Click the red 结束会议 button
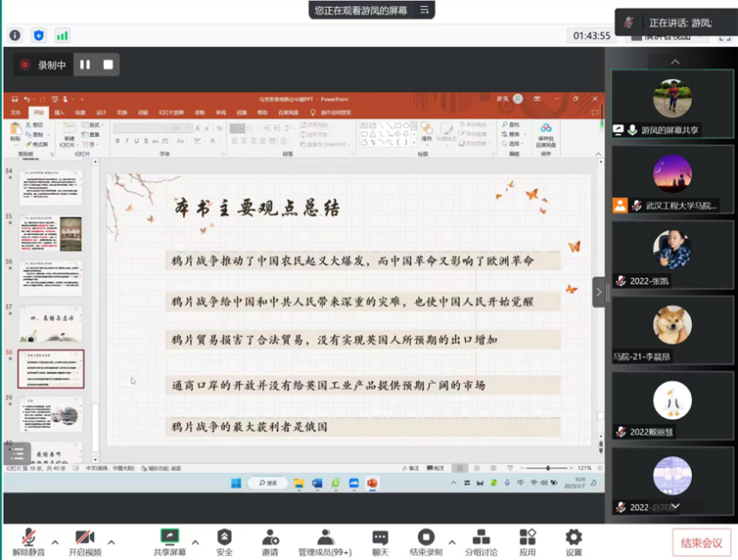This screenshot has width=738, height=560. pyautogui.click(x=701, y=542)
